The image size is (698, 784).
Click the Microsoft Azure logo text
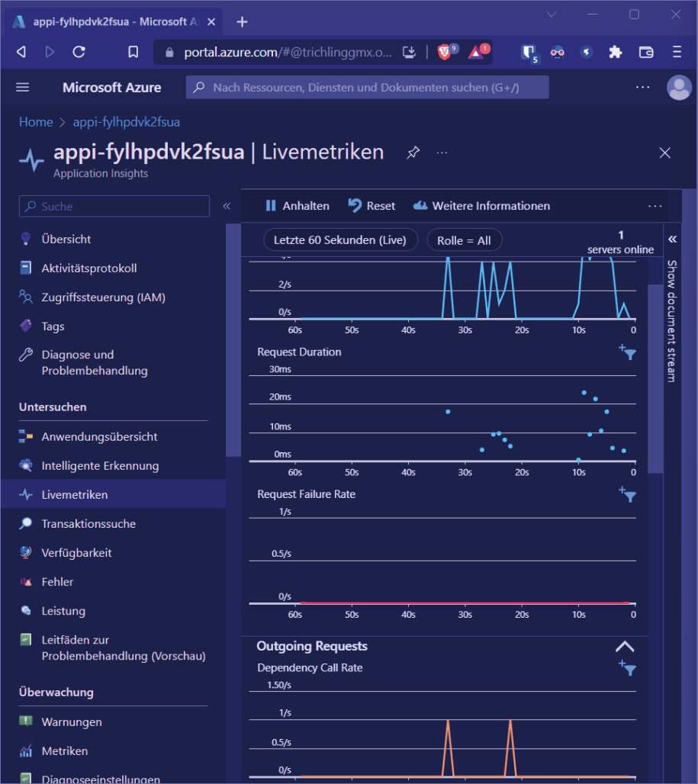coord(112,88)
